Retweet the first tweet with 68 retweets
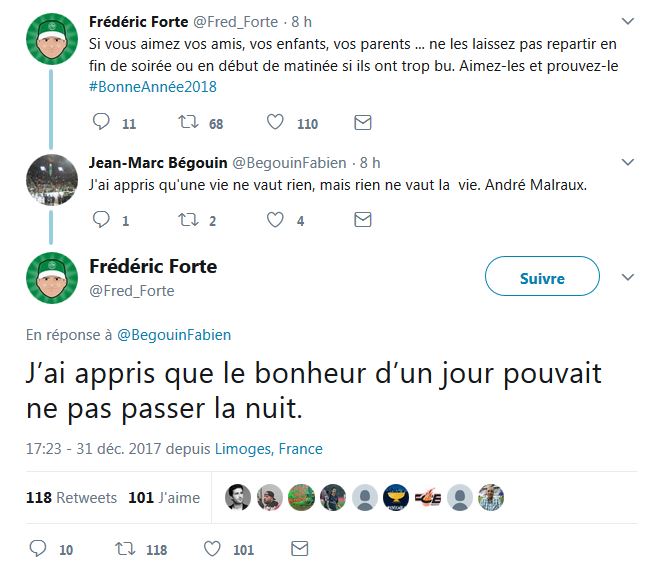The height and width of the screenshot is (585, 667). point(184,123)
